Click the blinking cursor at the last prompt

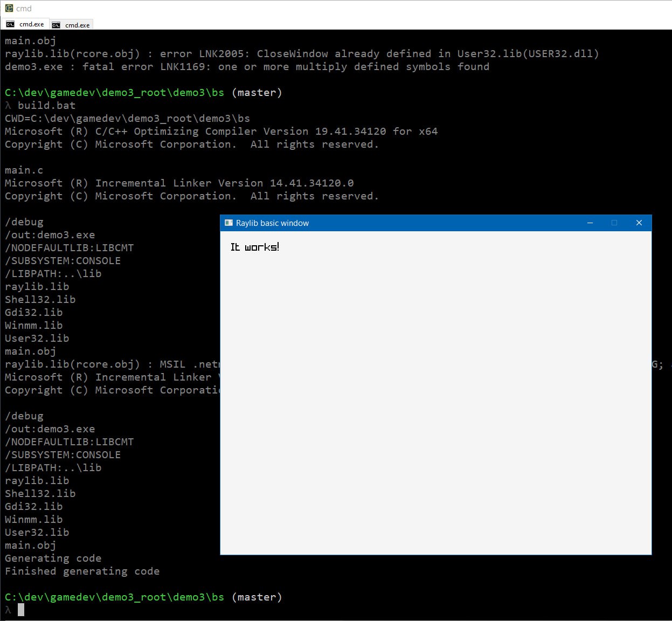21,610
